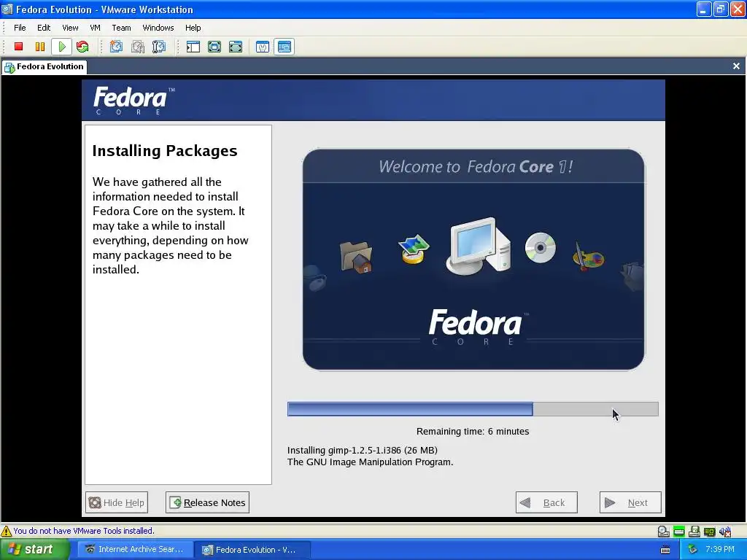Viewport: 747px width, 560px height.
Task: Minimize the VMware Workstation window
Action: [704, 9]
